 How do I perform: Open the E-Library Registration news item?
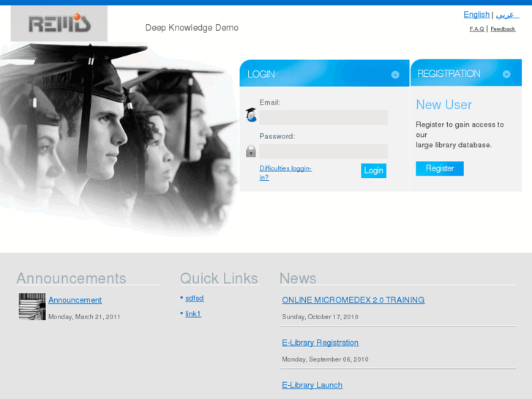click(x=321, y=343)
